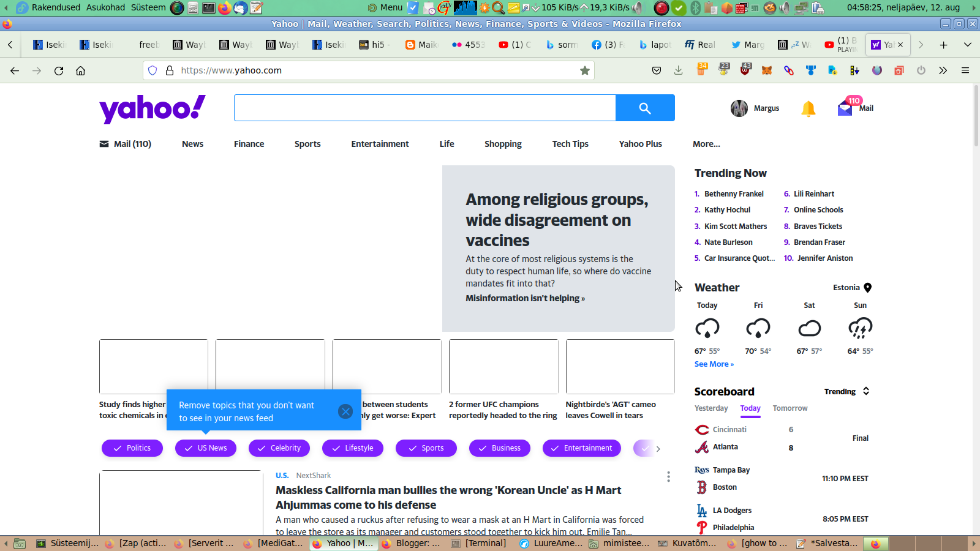Open the Finance navigation item
Screen dimensions: 980x551
click(x=249, y=144)
